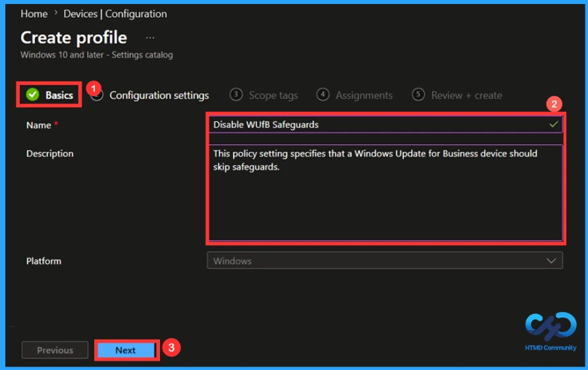Click into the Description text area

386,192
